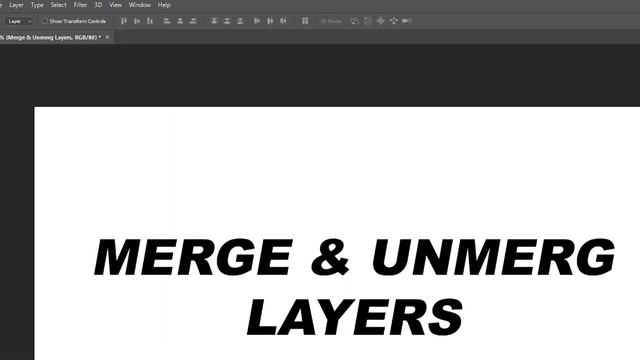This screenshot has width=640, height=360.
Task: Open the View menu
Action: pyautogui.click(x=116, y=5)
